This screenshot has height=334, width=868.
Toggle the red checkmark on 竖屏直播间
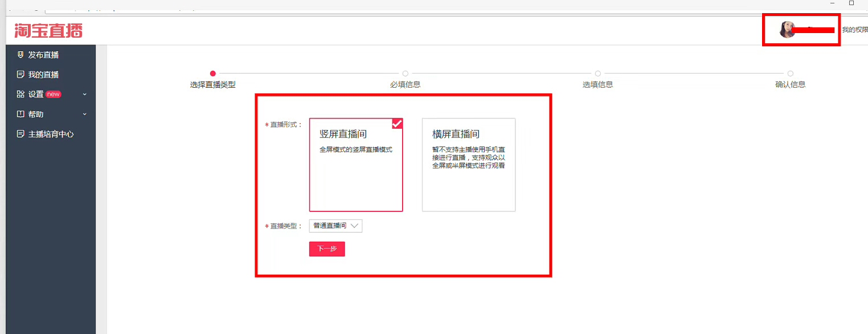[397, 124]
